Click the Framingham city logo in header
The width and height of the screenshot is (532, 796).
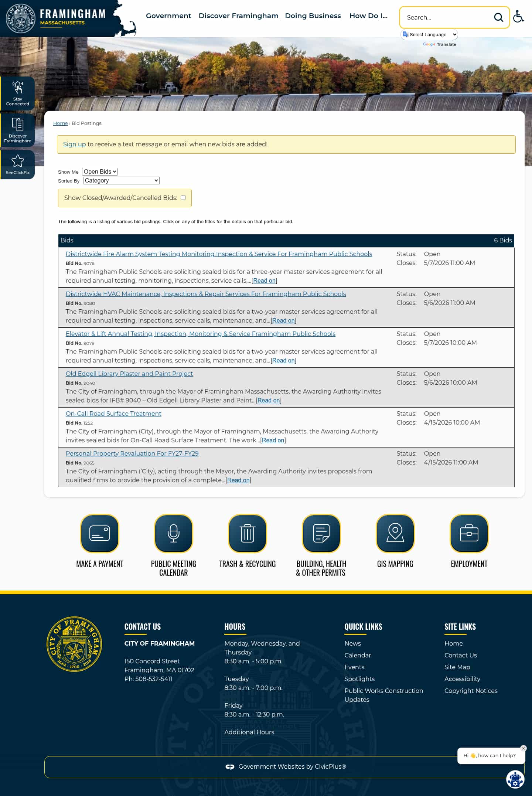pos(56,18)
